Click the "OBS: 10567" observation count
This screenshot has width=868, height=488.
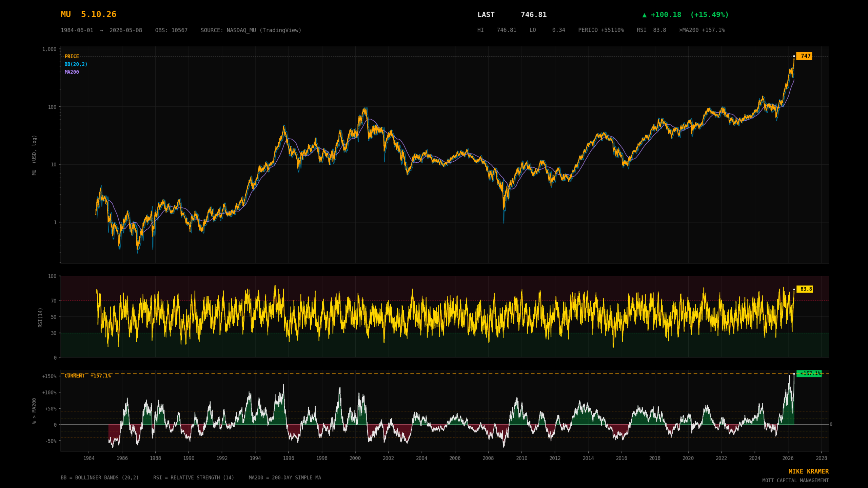click(171, 30)
